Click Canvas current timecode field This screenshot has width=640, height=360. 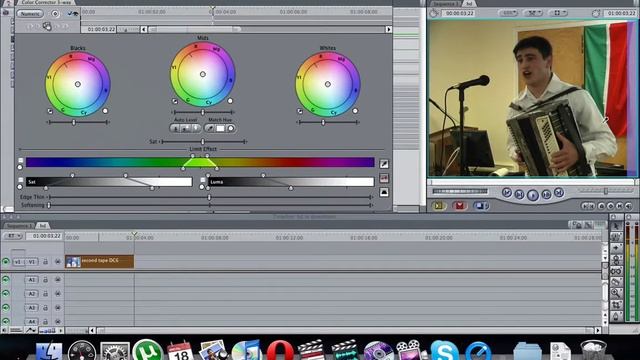[620, 13]
